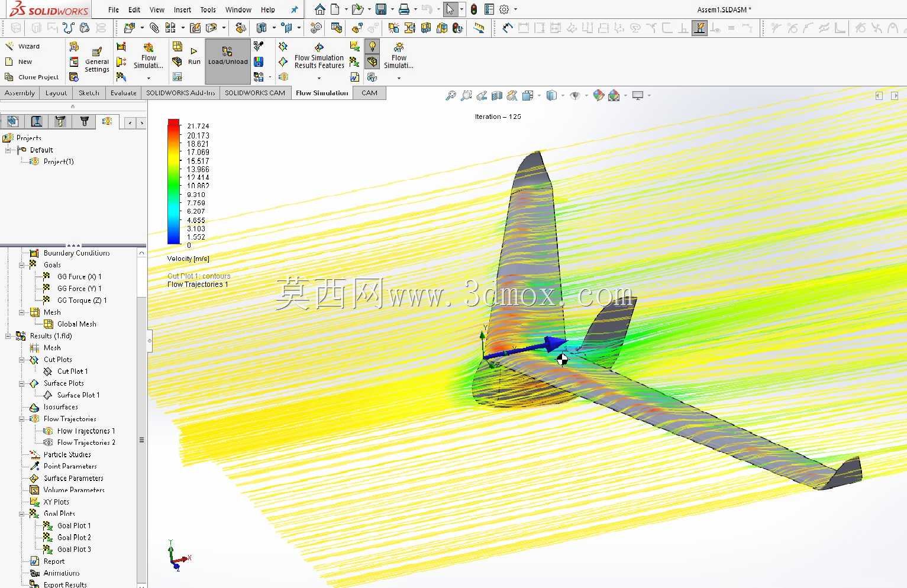
Task: Switch to the Evaluate tab
Action: [x=123, y=93]
